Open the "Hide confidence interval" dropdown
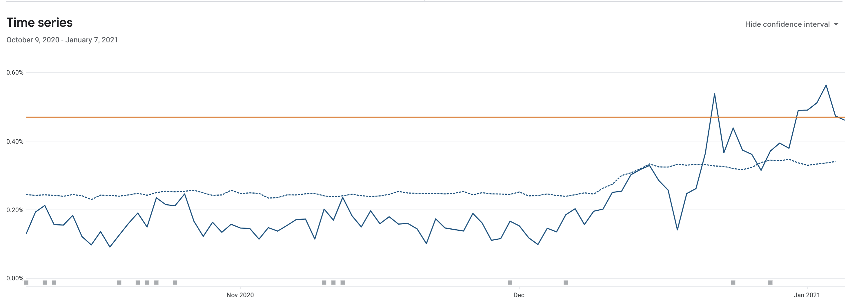This screenshot has height=303, width=868. (x=787, y=24)
